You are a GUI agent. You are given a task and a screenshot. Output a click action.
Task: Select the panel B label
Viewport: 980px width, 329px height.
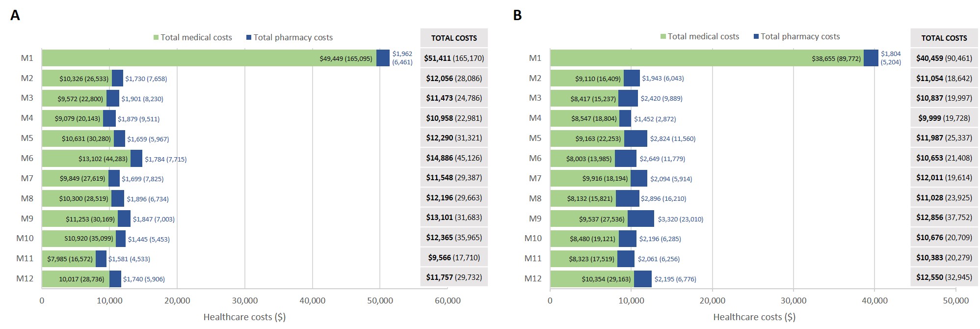pos(517,16)
